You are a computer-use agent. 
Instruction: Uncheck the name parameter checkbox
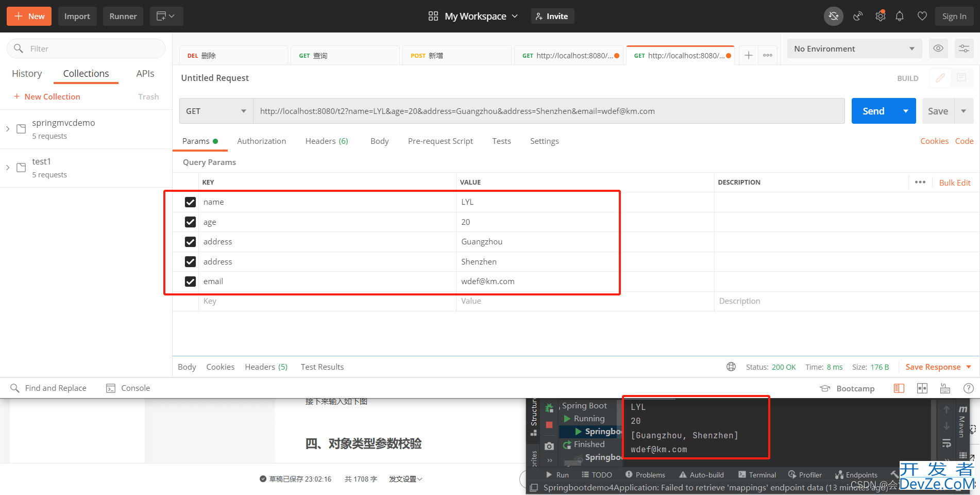click(190, 202)
